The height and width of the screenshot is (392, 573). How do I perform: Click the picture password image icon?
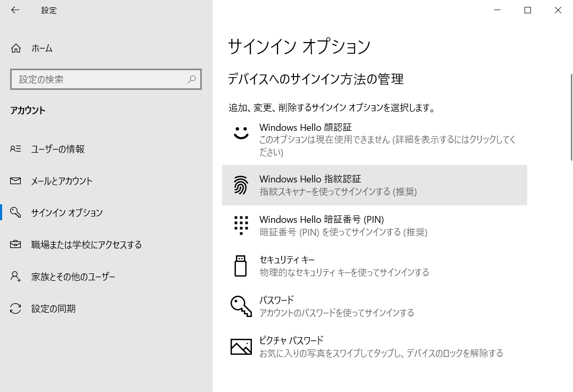tap(241, 347)
